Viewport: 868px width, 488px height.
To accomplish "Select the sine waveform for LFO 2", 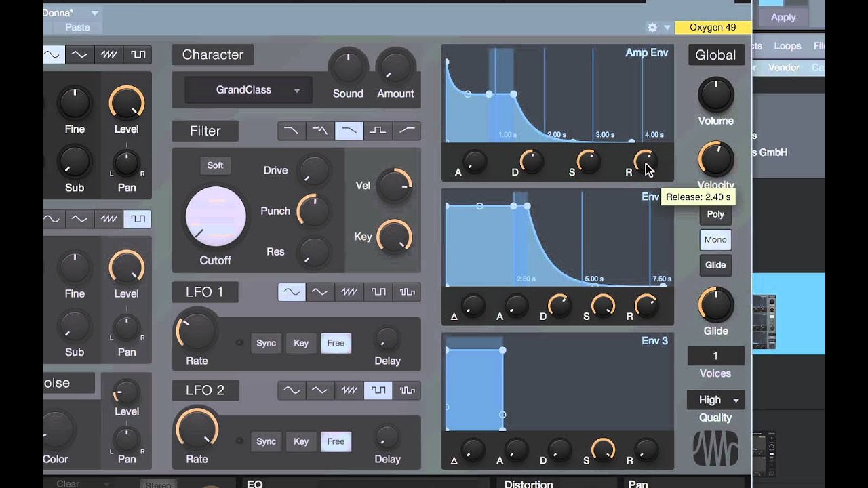I will [x=291, y=390].
